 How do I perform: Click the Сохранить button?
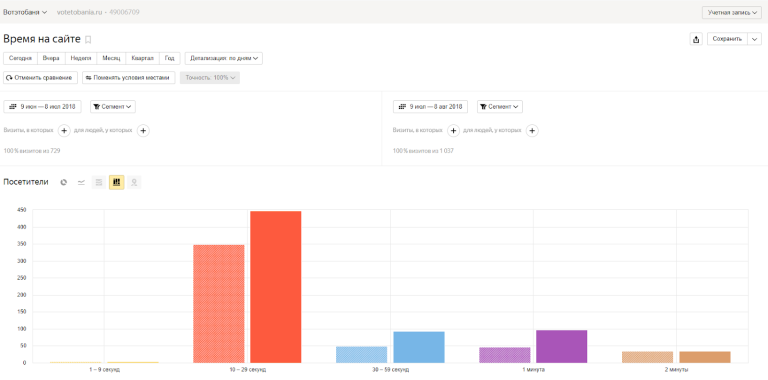[727, 39]
